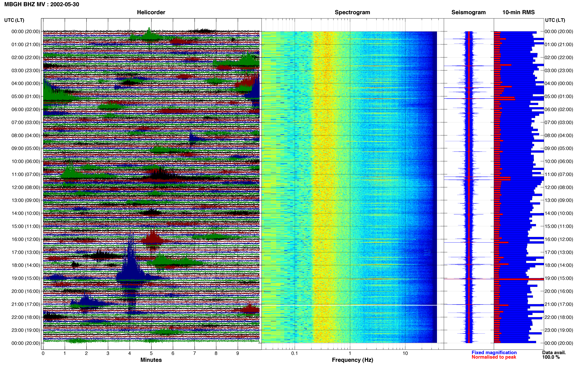588x368 pixels.
Task: Click left time label '09:00 (05:00)'
Action: pyautogui.click(x=26, y=148)
